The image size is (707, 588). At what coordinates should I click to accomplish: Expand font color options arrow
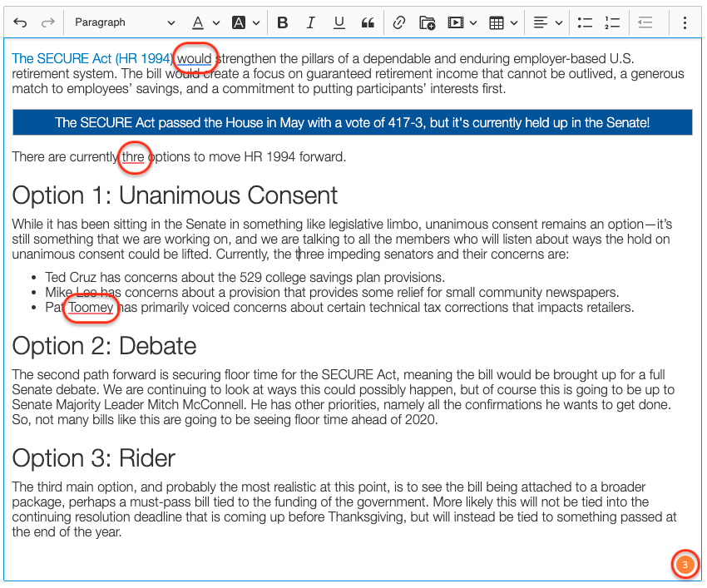[216, 22]
